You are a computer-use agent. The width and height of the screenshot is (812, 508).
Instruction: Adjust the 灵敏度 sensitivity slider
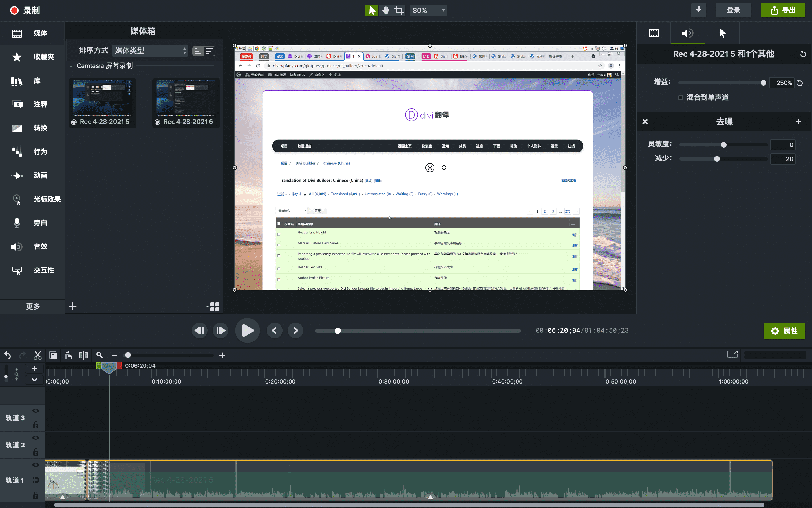[724, 145]
